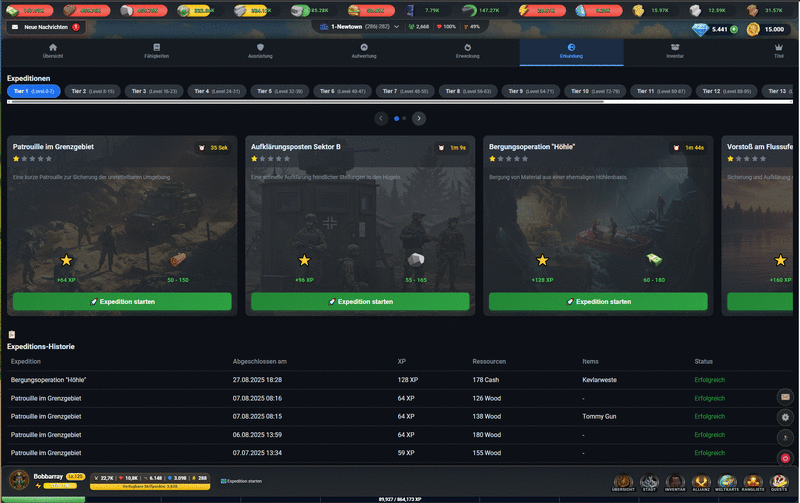Open the Stadt icon in bottom bar
This screenshot has height=503, width=800.
click(x=649, y=482)
